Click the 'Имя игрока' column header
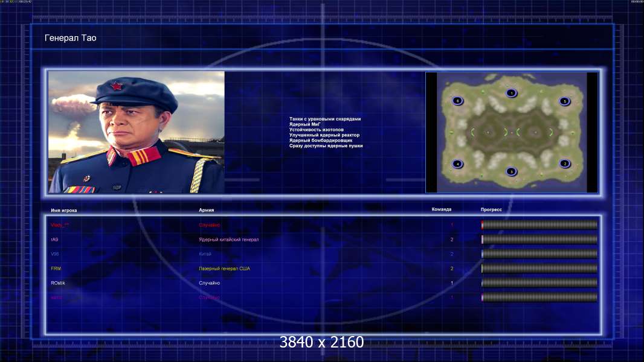644x362 pixels. tap(63, 211)
